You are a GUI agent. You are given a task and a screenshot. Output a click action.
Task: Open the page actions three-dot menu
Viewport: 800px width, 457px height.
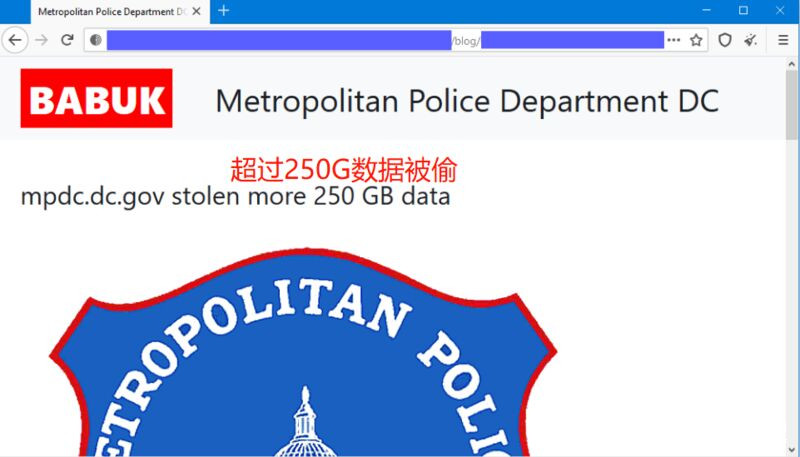click(x=674, y=40)
